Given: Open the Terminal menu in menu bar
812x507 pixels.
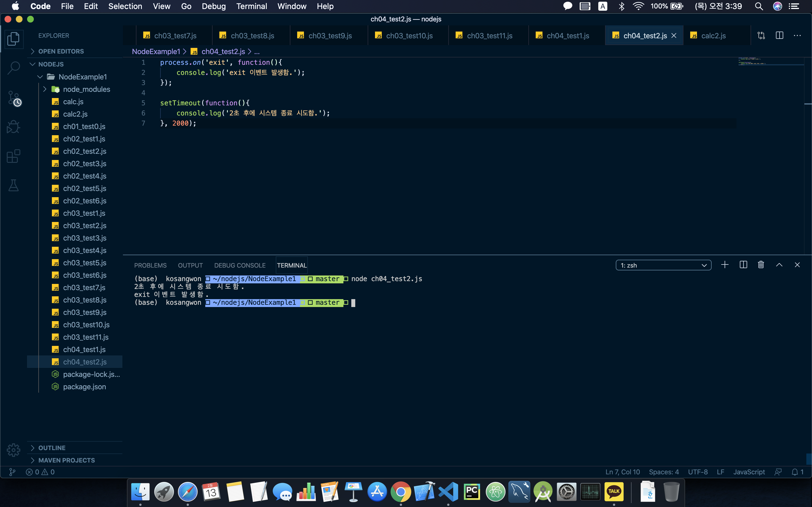Looking at the screenshot, I should coord(251,6).
